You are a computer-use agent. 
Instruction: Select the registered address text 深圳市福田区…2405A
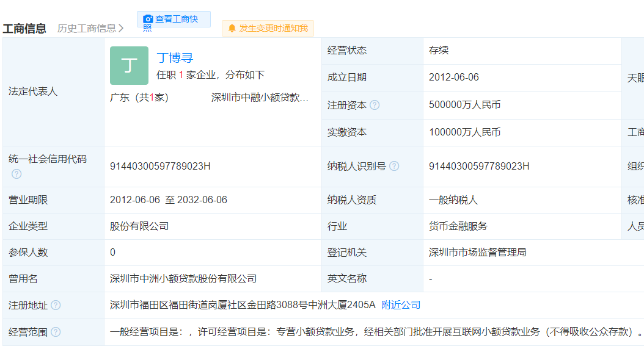tap(243, 305)
